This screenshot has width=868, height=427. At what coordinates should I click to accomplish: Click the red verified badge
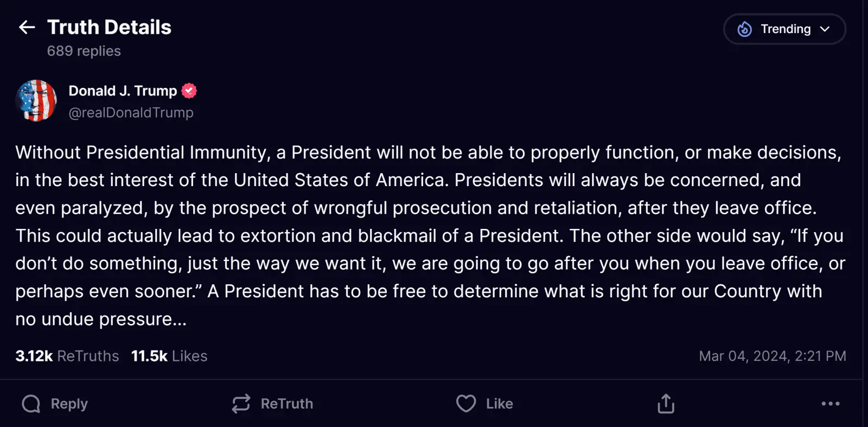click(189, 91)
